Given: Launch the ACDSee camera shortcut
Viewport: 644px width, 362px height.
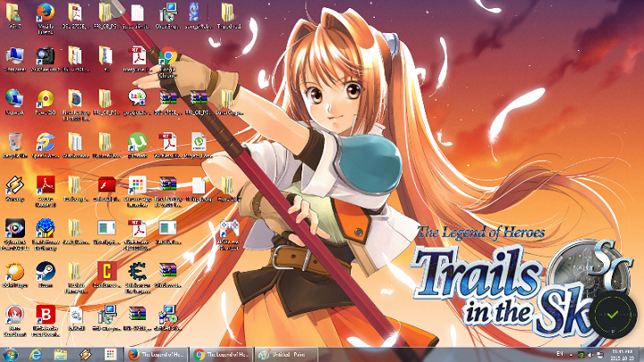Looking at the screenshot, I should click(46, 60).
